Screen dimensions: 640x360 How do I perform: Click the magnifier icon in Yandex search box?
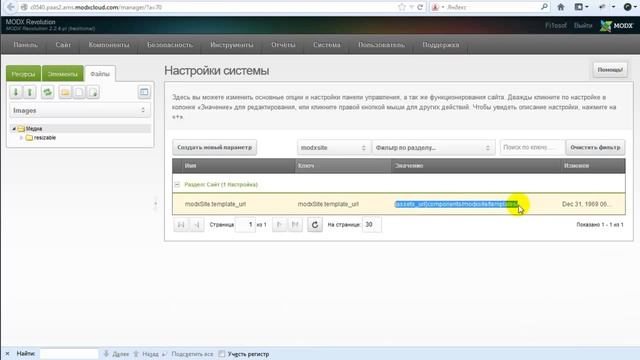point(544,7)
